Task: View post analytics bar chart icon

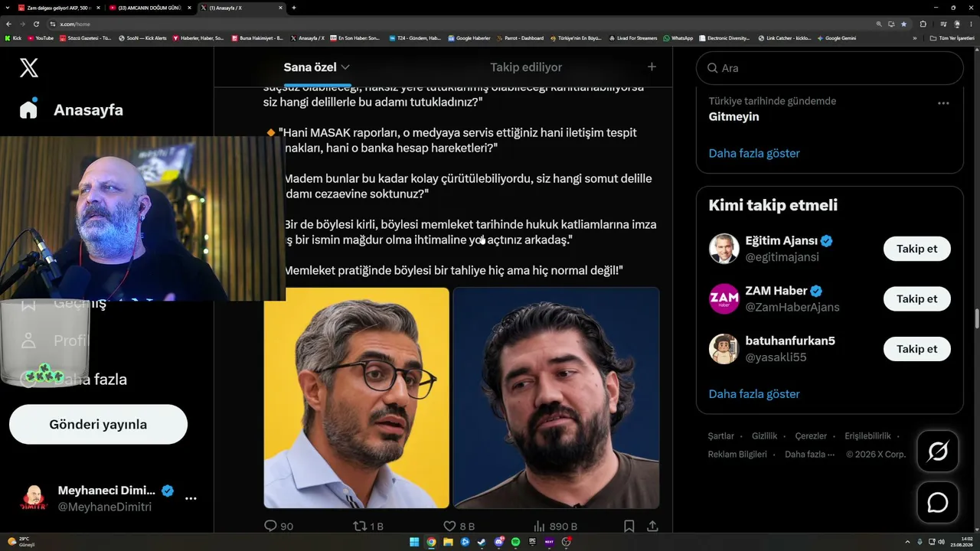Action: pos(539,526)
